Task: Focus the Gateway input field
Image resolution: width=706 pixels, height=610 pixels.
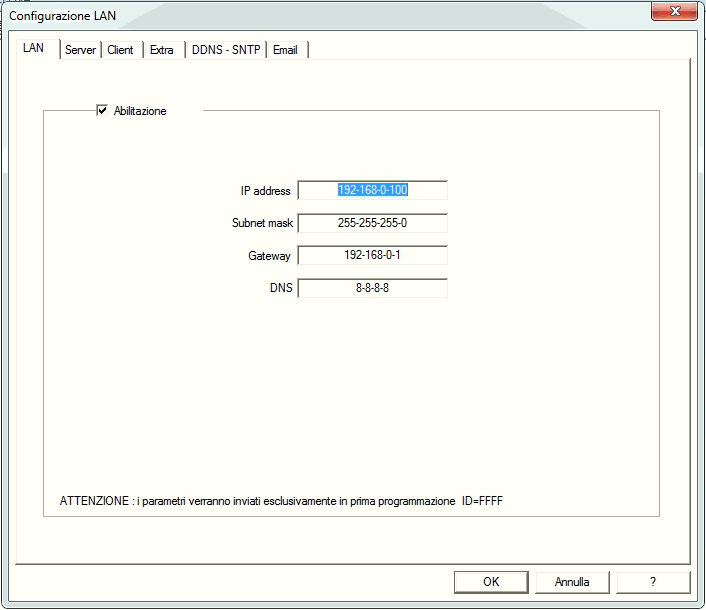Action: (x=372, y=256)
